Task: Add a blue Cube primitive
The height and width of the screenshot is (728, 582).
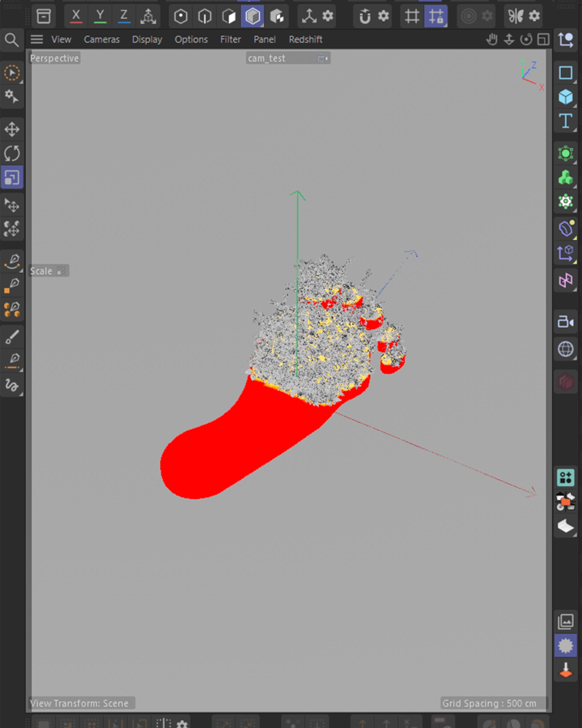Action: click(566, 97)
